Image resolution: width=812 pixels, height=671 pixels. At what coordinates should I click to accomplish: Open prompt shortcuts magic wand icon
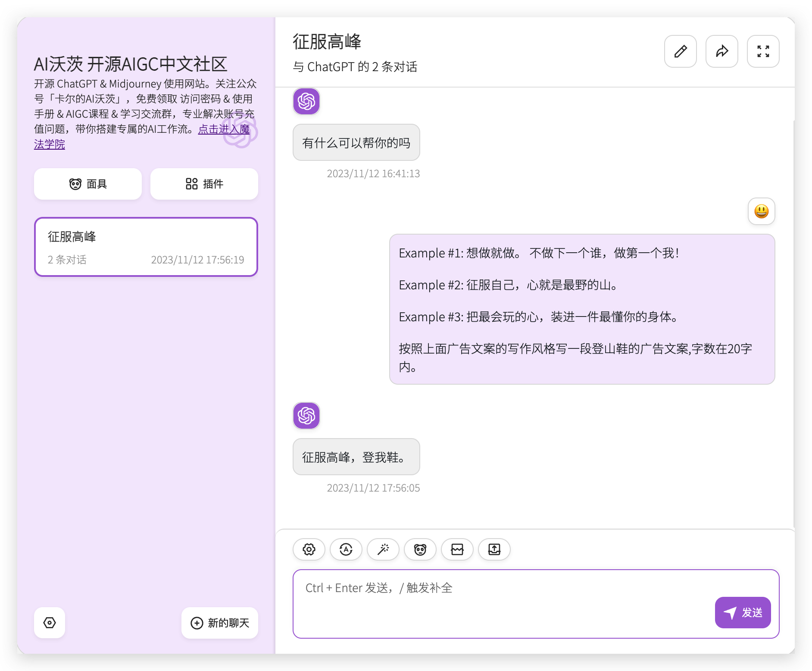click(383, 549)
